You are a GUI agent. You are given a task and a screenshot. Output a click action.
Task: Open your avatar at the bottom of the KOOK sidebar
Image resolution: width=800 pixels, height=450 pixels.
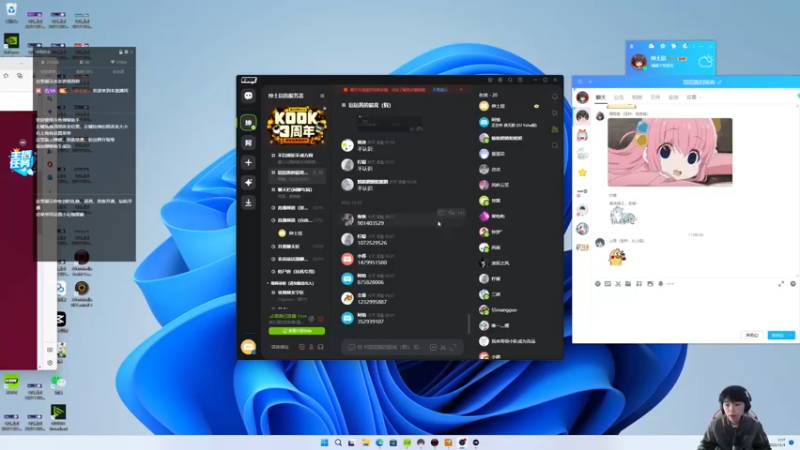(248, 347)
